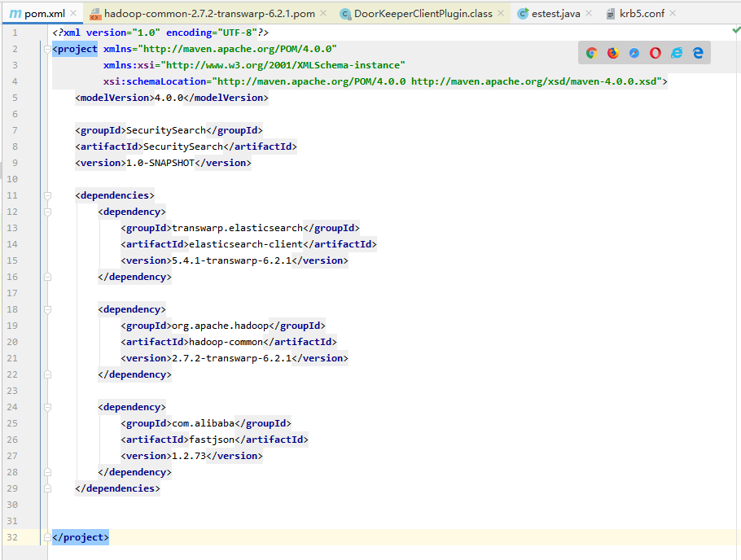Screen dimensions: 741x560
Task: Fold the fastjson dependency at line 24
Action: [x=47, y=407]
